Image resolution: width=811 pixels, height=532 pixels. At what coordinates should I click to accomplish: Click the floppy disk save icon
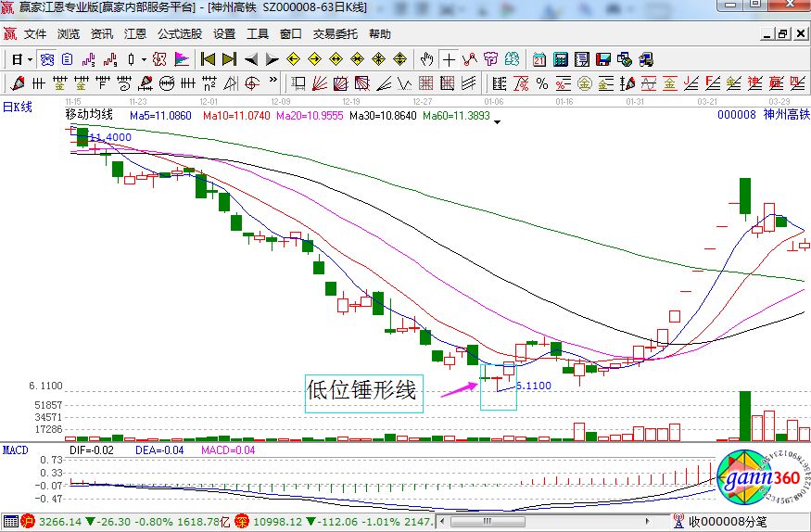click(603, 59)
